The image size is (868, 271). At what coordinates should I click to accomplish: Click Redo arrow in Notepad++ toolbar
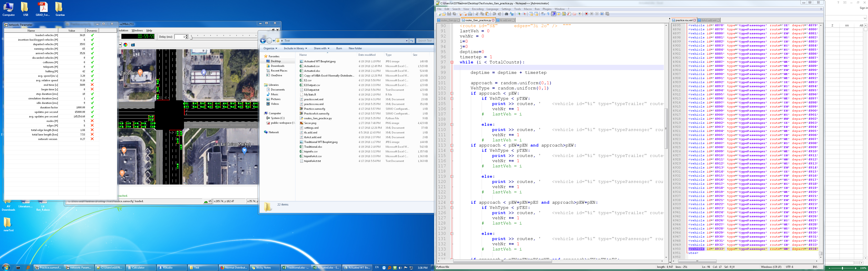click(x=500, y=14)
